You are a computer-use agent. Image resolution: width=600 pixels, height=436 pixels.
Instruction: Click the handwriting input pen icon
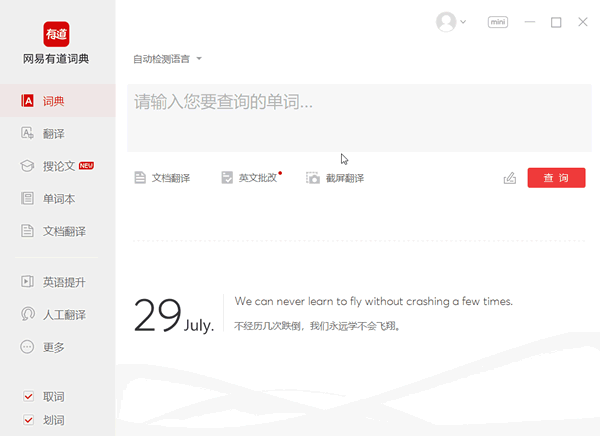[x=510, y=178]
